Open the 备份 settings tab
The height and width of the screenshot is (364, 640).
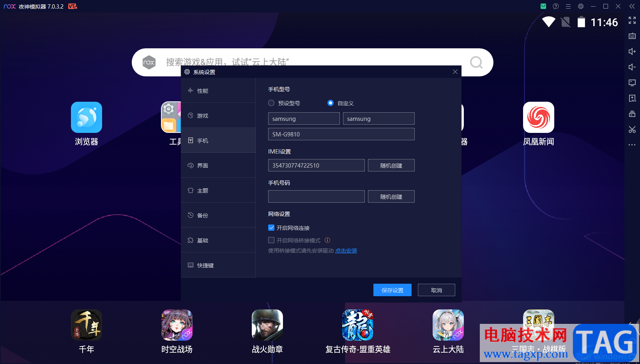point(218,215)
